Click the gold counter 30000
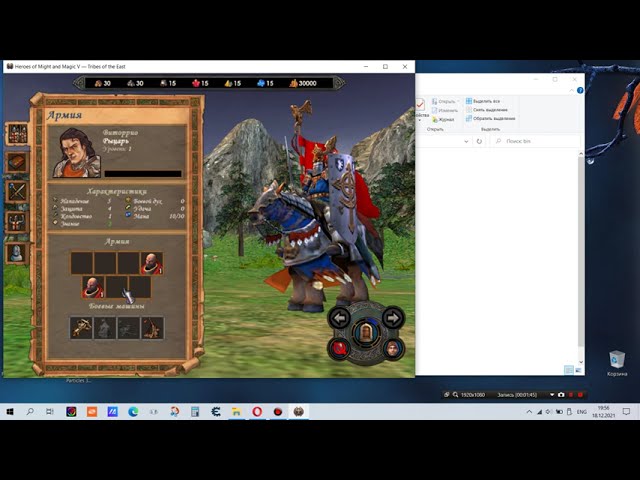The width and height of the screenshot is (640, 480). (x=303, y=83)
